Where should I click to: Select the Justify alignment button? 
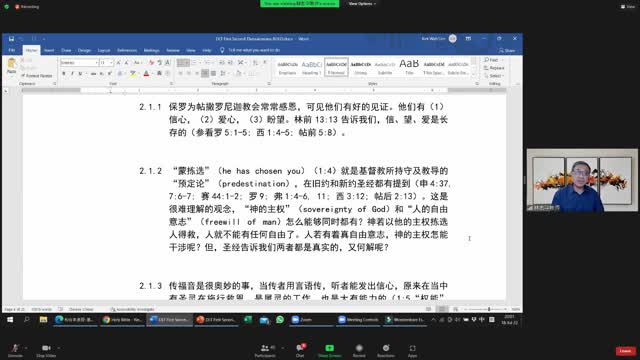205,73
